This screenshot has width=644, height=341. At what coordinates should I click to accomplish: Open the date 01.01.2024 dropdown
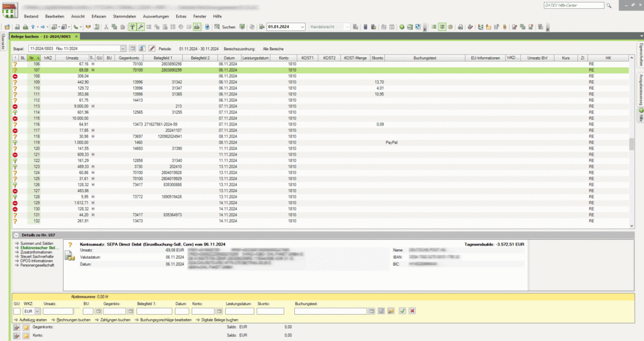[x=303, y=26]
